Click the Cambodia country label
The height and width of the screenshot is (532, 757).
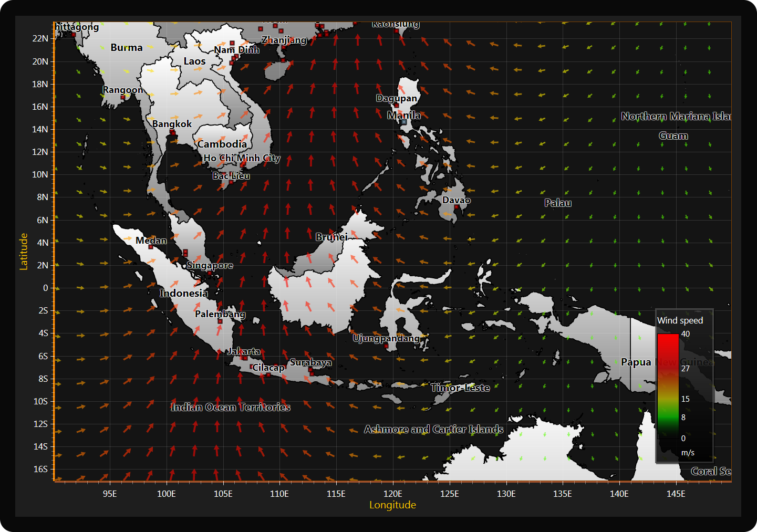tap(222, 144)
